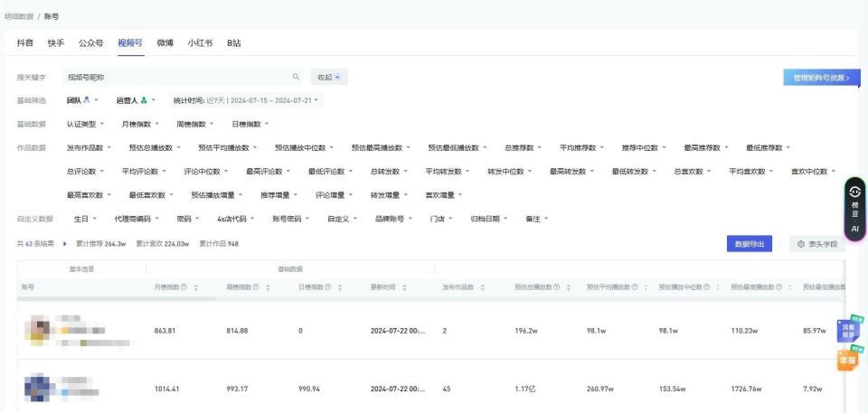Open 管理矩阵号资源 button
The width and height of the screenshot is (868, 413).
pyautogui.click(x=822, y=78)
